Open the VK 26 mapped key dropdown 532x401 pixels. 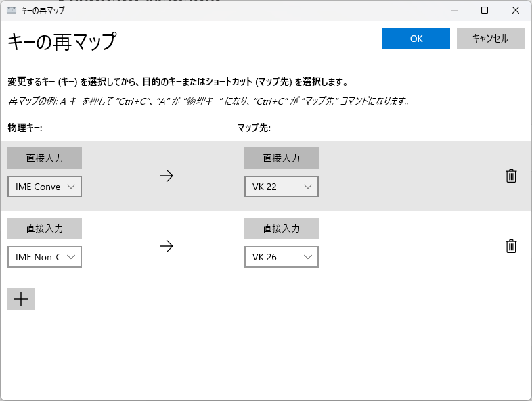[282, 257]
